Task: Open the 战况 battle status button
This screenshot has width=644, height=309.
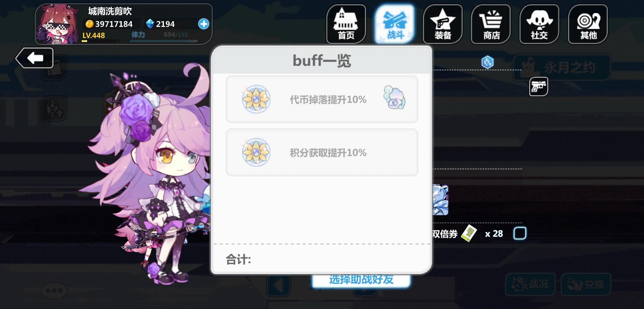Action: 531,284
